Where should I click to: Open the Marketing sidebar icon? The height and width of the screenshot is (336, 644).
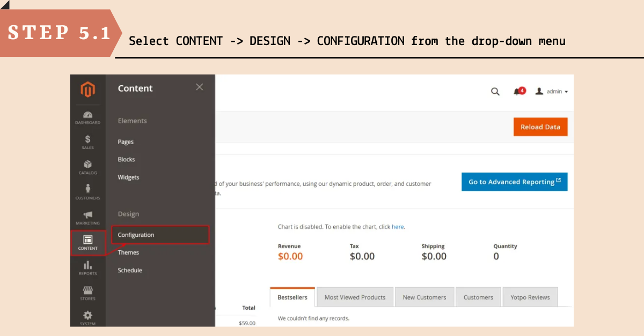(x=87, y=217)
